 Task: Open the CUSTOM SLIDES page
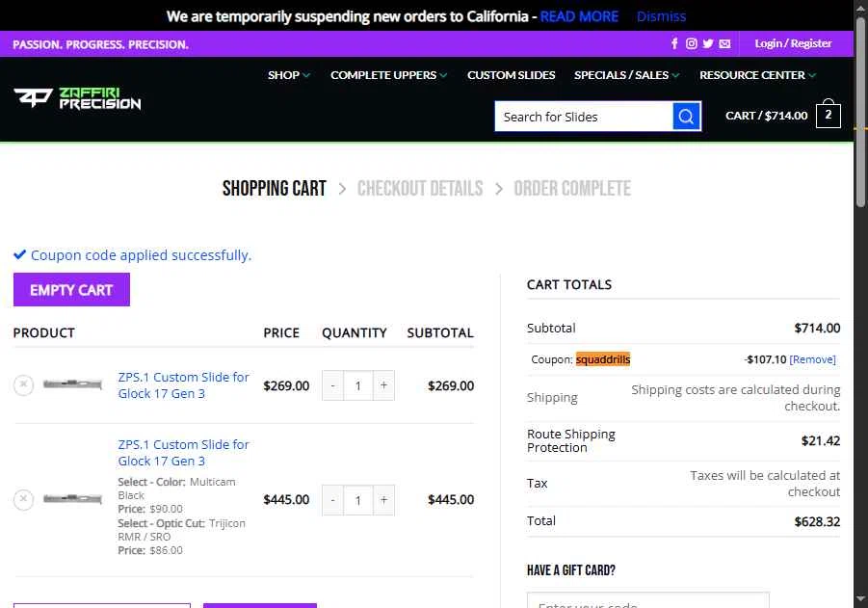click(x=511, y=75)
